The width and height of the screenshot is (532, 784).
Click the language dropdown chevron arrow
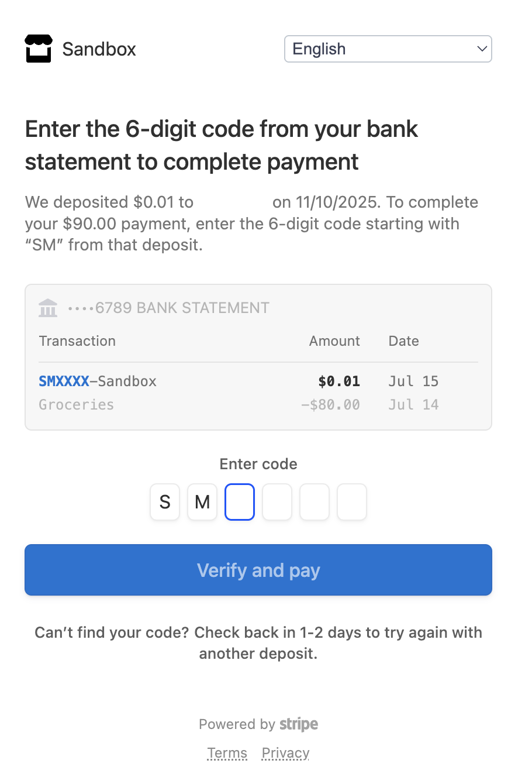click(482, 49)
